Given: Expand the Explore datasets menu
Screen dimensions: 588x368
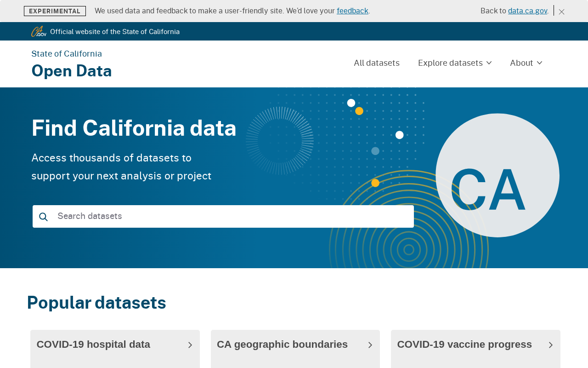Looking at the screenshot, I should (x=450, y=63).
